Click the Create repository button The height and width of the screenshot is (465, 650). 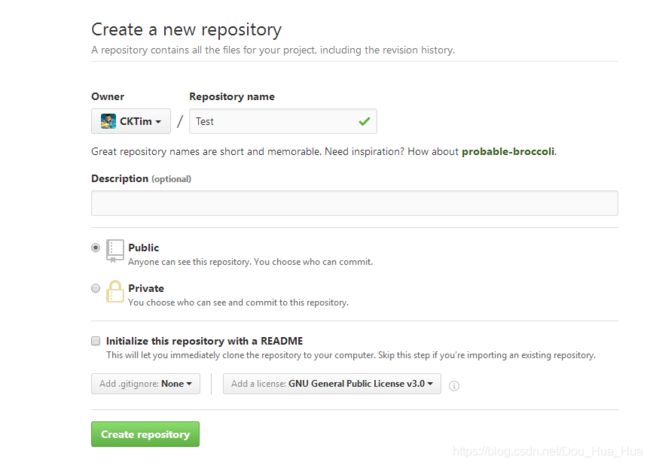click(145, 434)
